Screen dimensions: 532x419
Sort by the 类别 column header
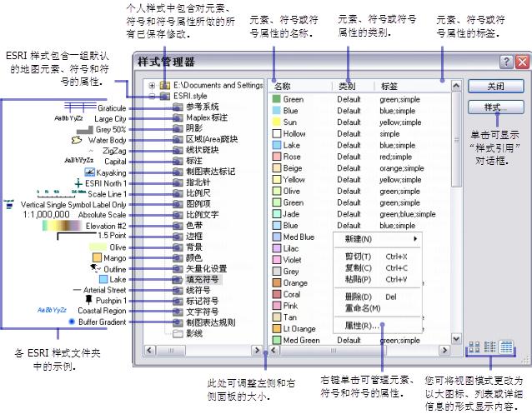pyautogui.click(x=353, y=86)
